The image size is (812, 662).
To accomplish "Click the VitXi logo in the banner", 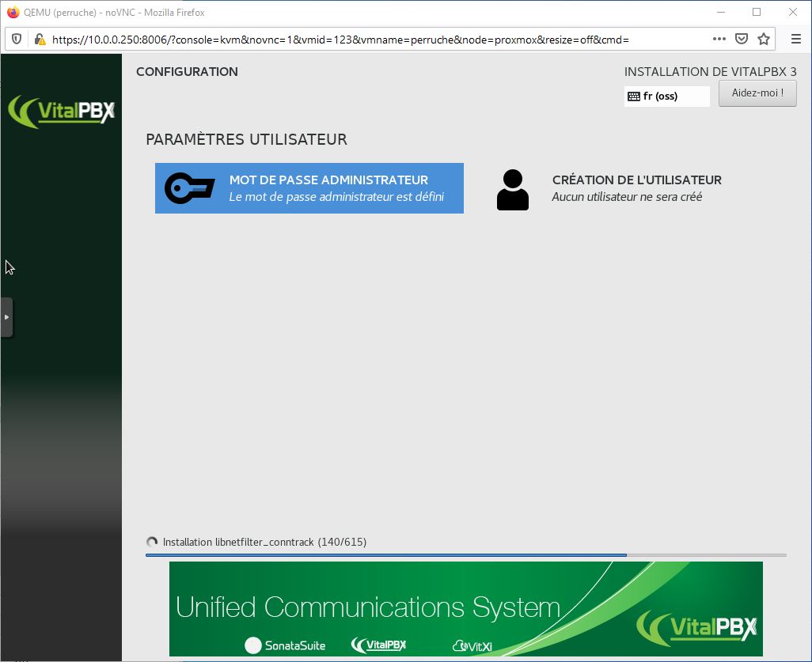I will [x=472, y=646].
